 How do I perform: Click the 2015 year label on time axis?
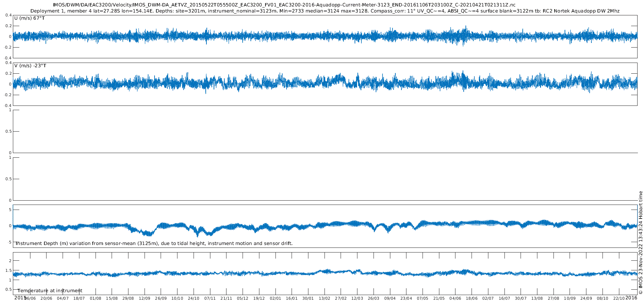20,298
